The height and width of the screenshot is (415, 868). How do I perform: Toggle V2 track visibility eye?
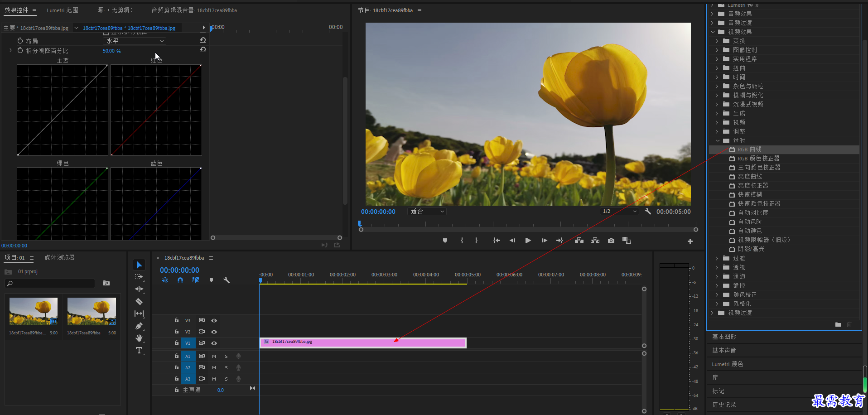214,332
